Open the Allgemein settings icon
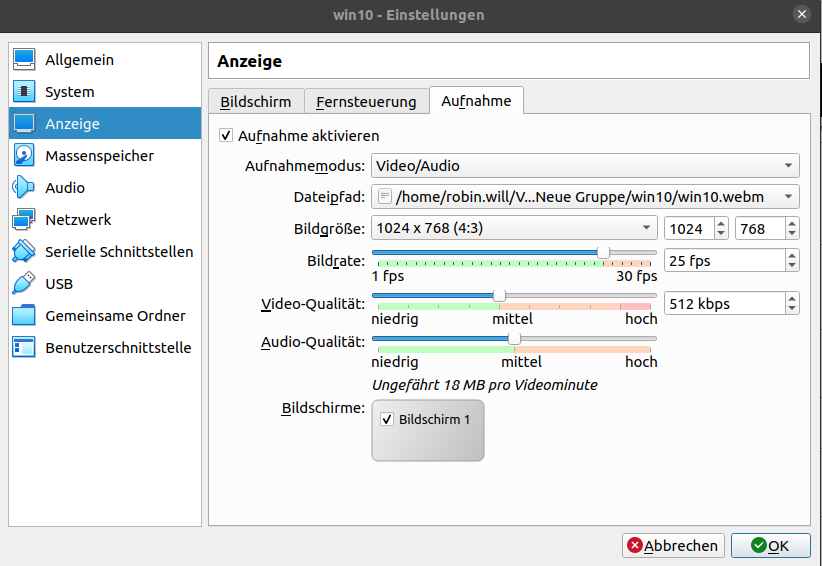The image size is (822, 566). pyautogui.click(x=24, y=60)
